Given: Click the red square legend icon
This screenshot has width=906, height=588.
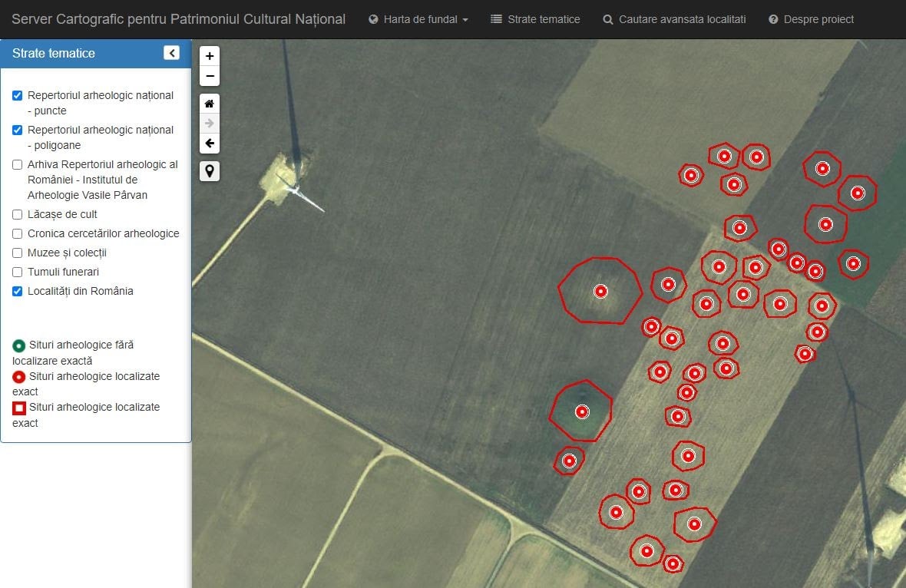Looking at the screenshot, I should point(19,408).
